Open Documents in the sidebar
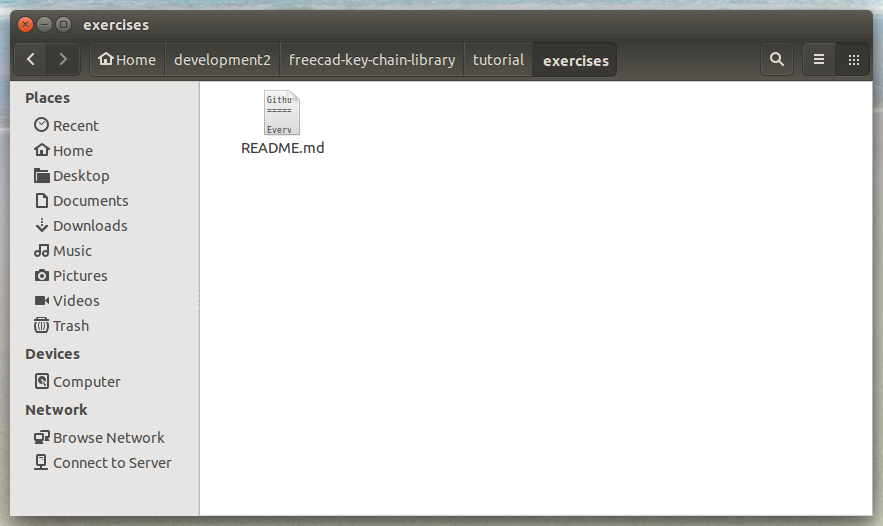Viewport: 883px width, 526px height. click(x=104, y=201)
